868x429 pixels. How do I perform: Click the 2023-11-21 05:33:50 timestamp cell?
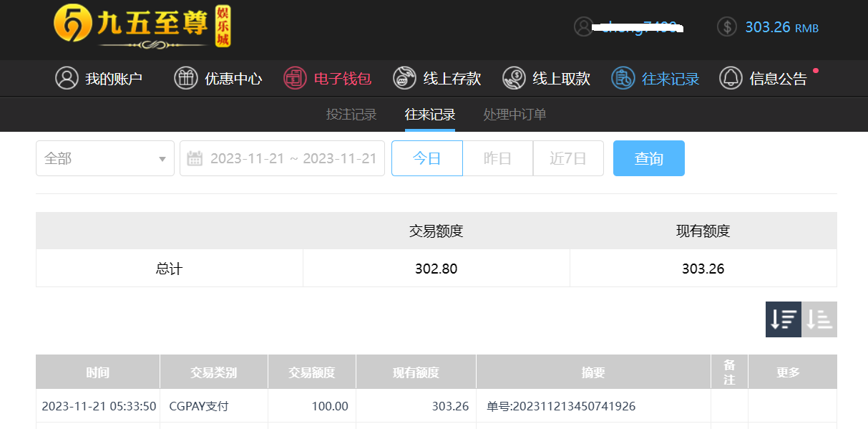(x=99, y=406)
